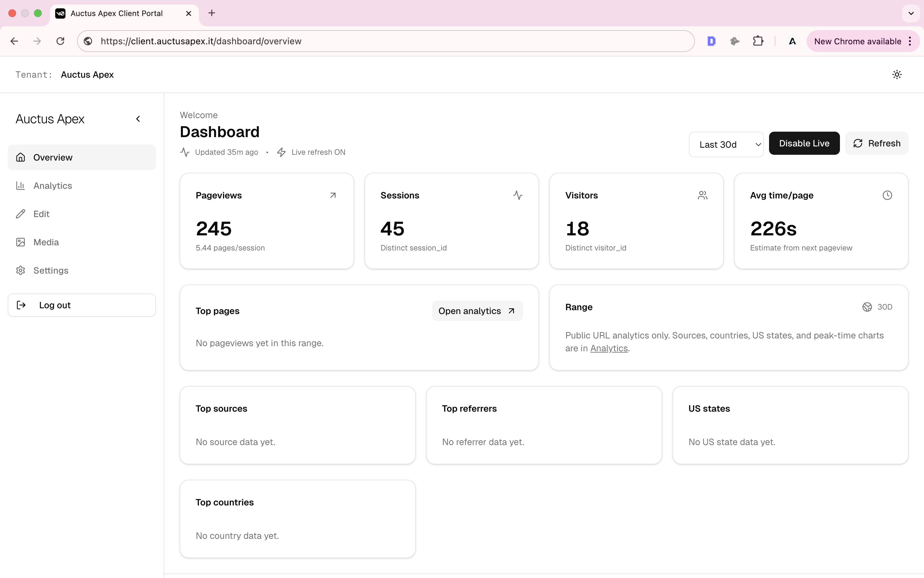The image size is (924, 578).
Task: Click the Log out door icon
Action: 21,305
